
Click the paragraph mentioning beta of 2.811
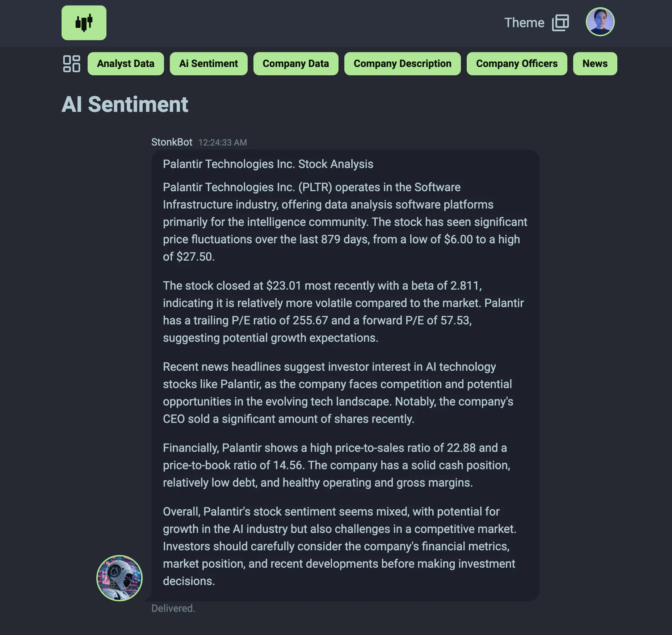[343, 312]
